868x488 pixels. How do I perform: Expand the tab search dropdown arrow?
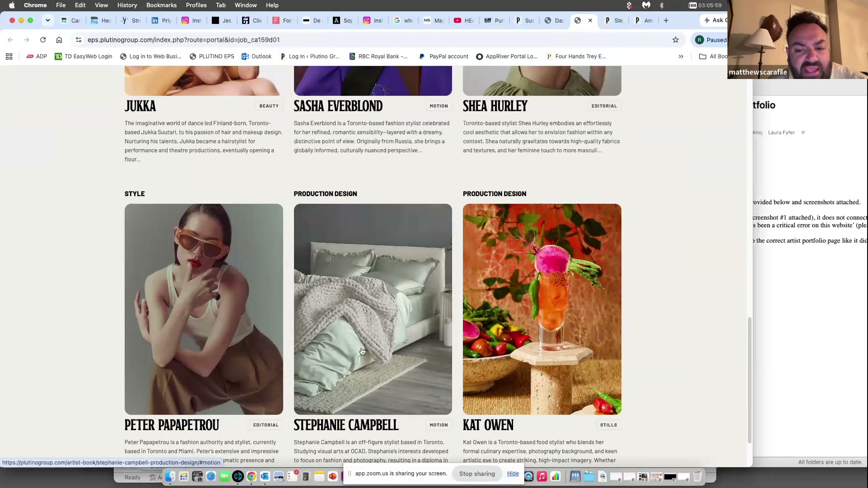(48, 20)
